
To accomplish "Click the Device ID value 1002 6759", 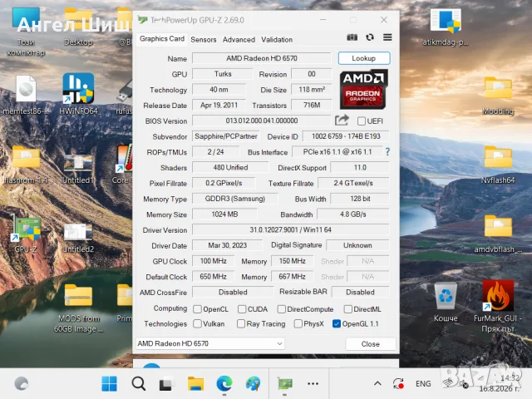I will 346,136.
